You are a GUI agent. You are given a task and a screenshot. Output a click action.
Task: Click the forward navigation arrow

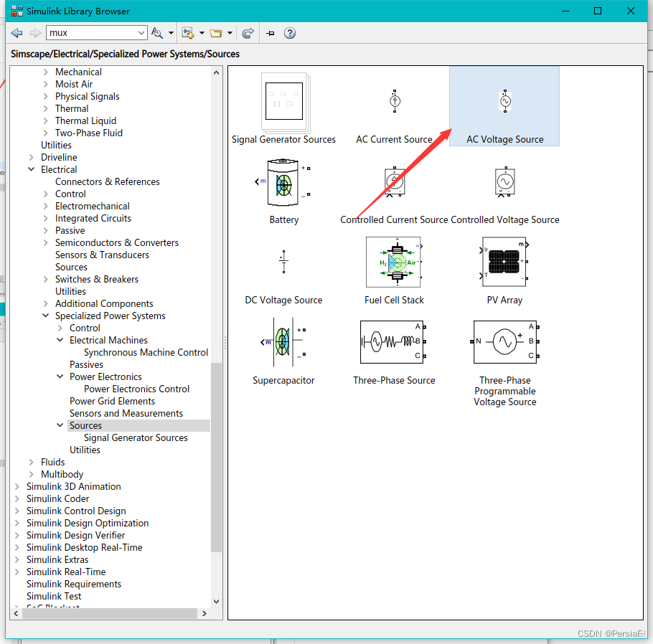pos(36,33)
